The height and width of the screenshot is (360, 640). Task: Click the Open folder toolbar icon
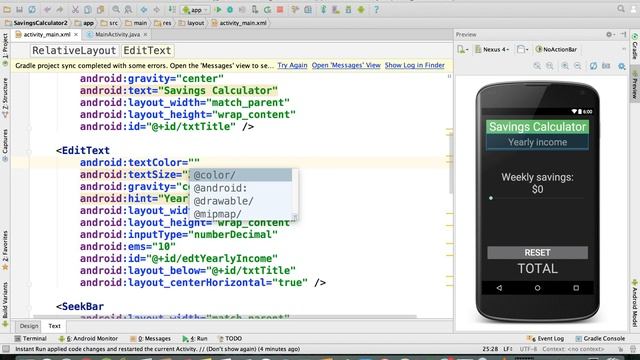[x=7, y=9]
